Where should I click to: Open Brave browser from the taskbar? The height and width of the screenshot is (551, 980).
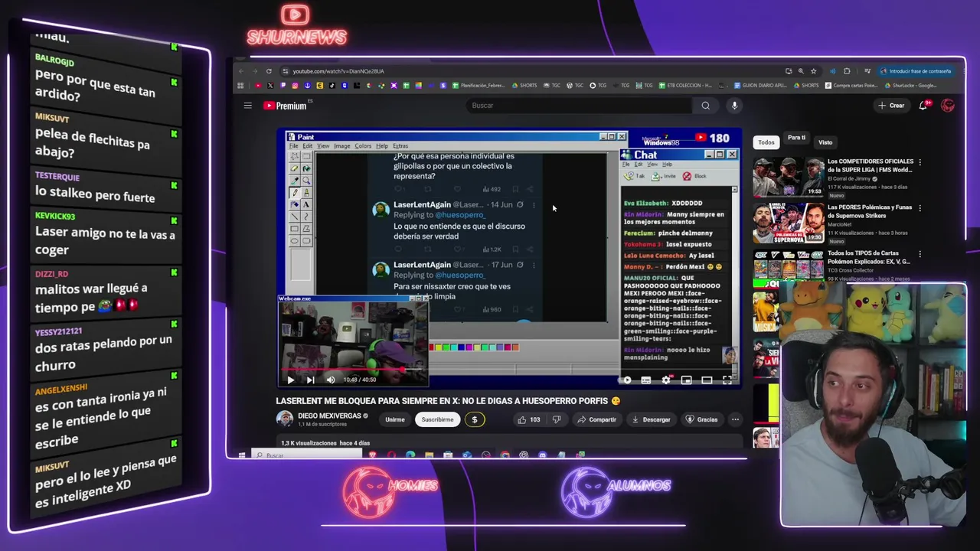pyautogui.click(x=373, y=455)
